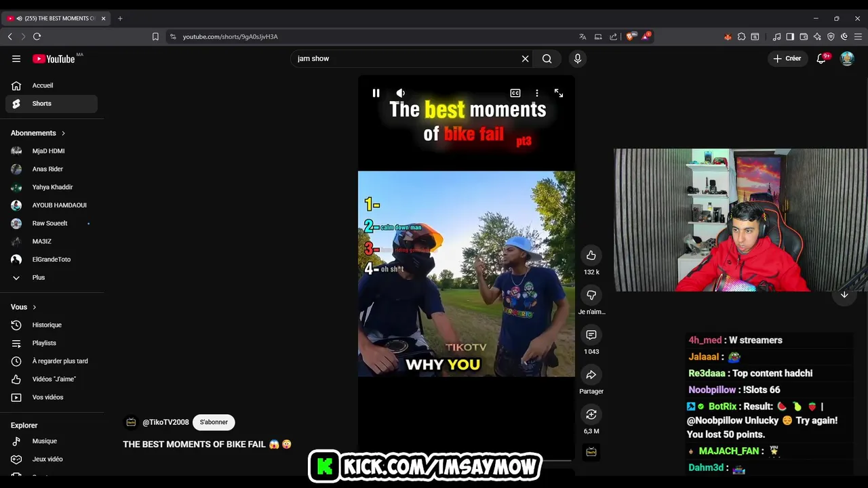
Task: Mute the Shorts video volume
Action: click(x=401, y=94)
